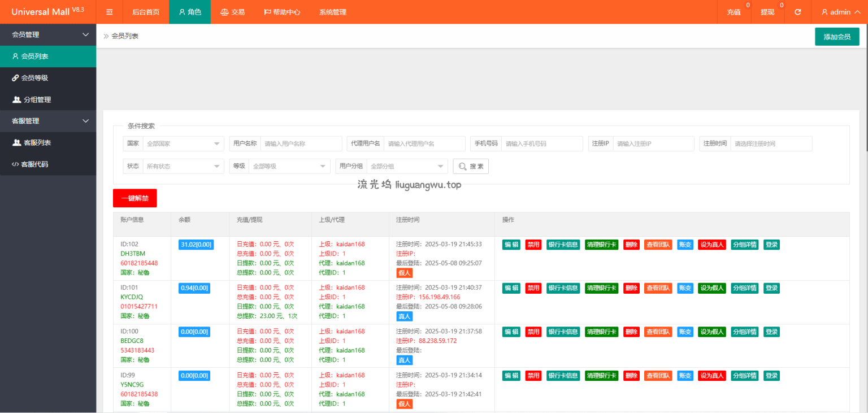Click the refresh icon in top bar

[x=797, y=12]
